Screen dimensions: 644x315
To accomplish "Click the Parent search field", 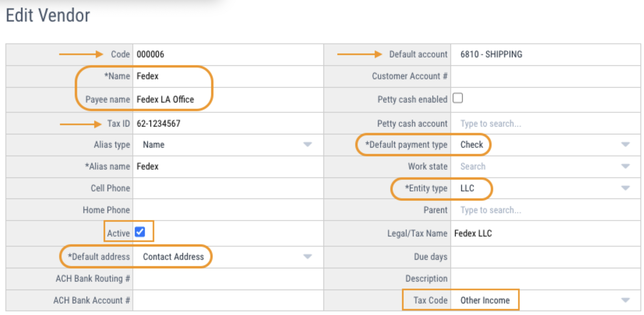I will 546,210.
